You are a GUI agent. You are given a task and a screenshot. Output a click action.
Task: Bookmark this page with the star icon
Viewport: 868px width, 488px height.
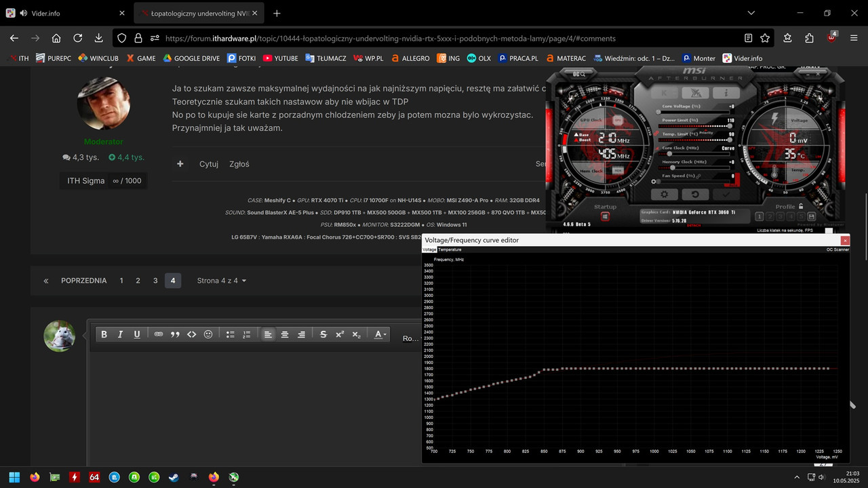tap(765, 38)
